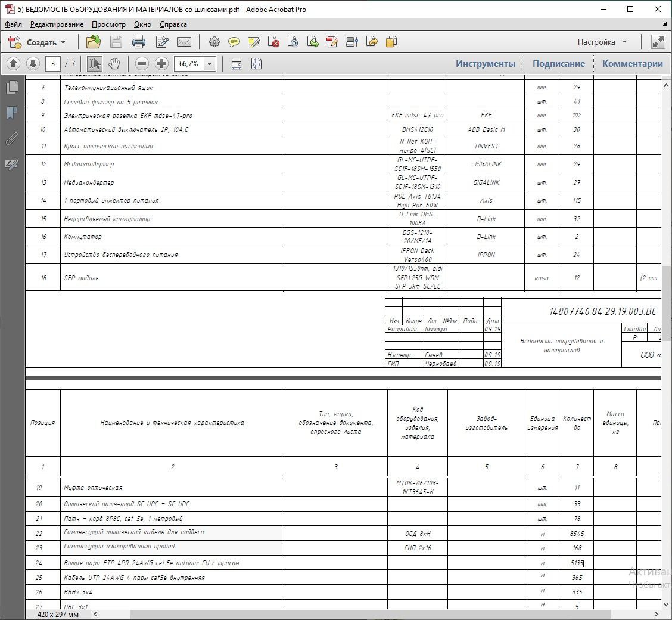Open the Комментарии pane
This screenshot has width=672, height=620.
click(x=632, y=63)
